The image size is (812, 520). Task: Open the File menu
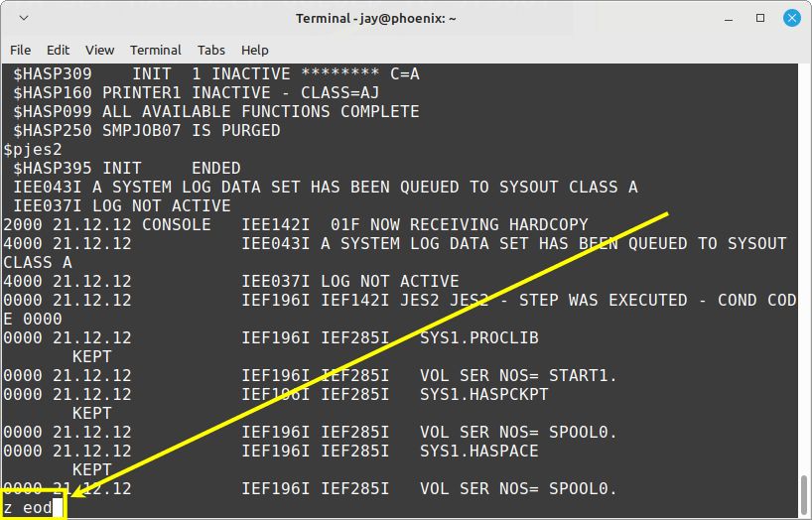click(20, 51)
